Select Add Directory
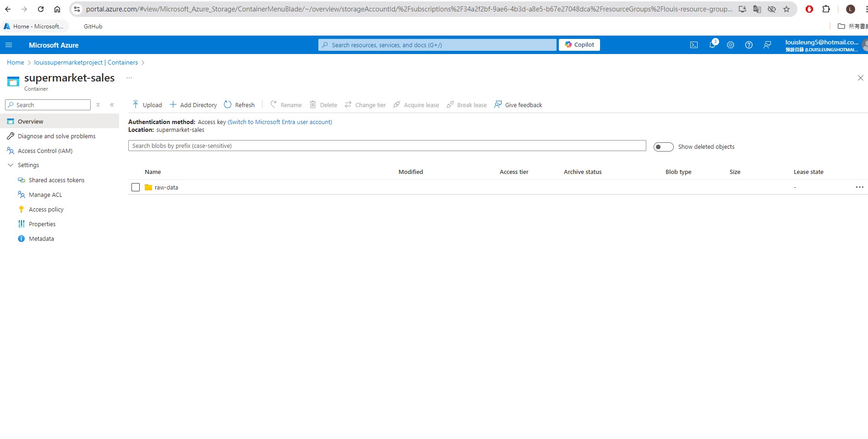Screen dimensions: 868x439 click(193, 105)
